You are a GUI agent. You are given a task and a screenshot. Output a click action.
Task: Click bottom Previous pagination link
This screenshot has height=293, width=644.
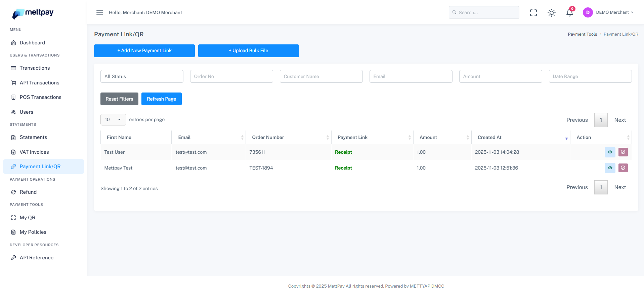pos(577,187)
